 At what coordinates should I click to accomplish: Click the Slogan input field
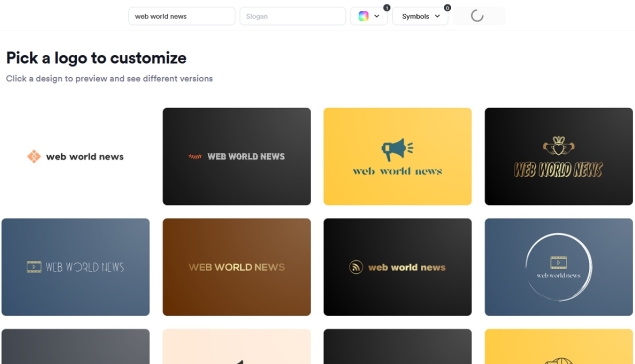tap(292, 16)
